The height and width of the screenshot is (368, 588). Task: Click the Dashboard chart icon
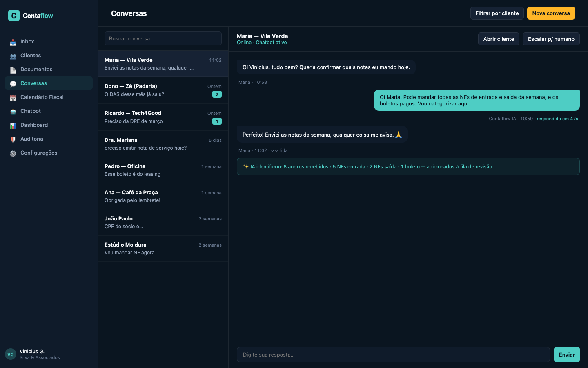[x=13, y=126]
